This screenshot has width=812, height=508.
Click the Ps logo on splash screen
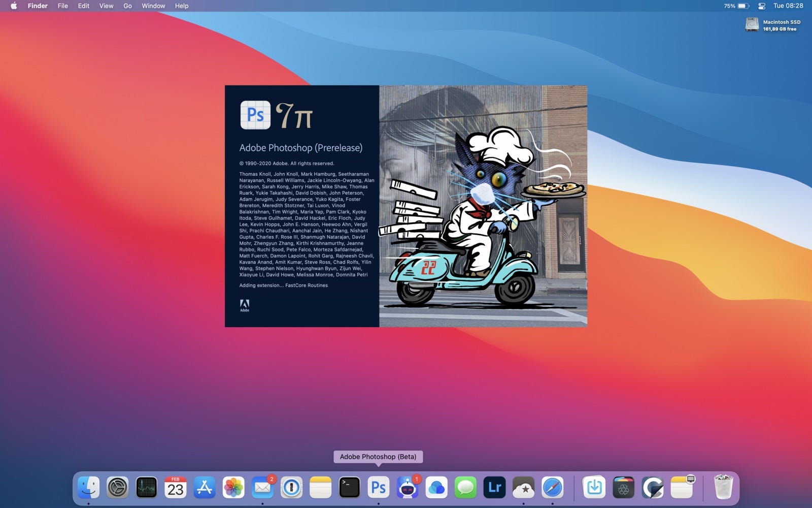[x=255, y=115]
